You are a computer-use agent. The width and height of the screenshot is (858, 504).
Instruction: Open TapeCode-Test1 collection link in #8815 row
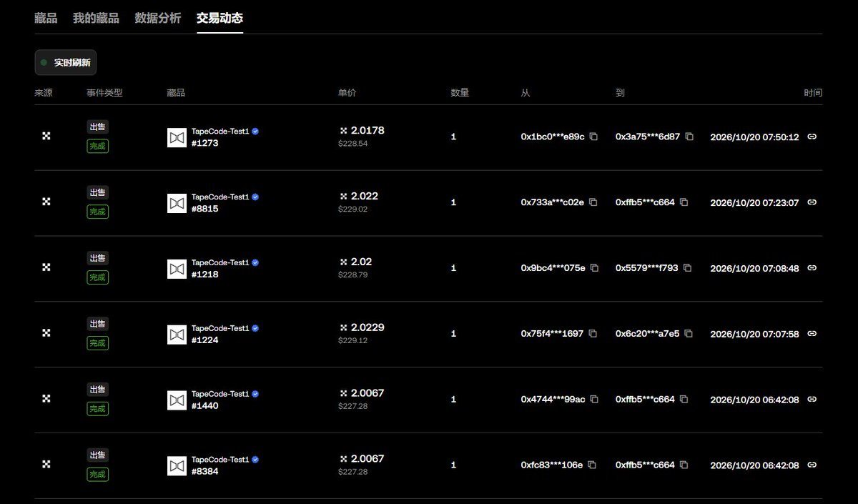[220, 197]
